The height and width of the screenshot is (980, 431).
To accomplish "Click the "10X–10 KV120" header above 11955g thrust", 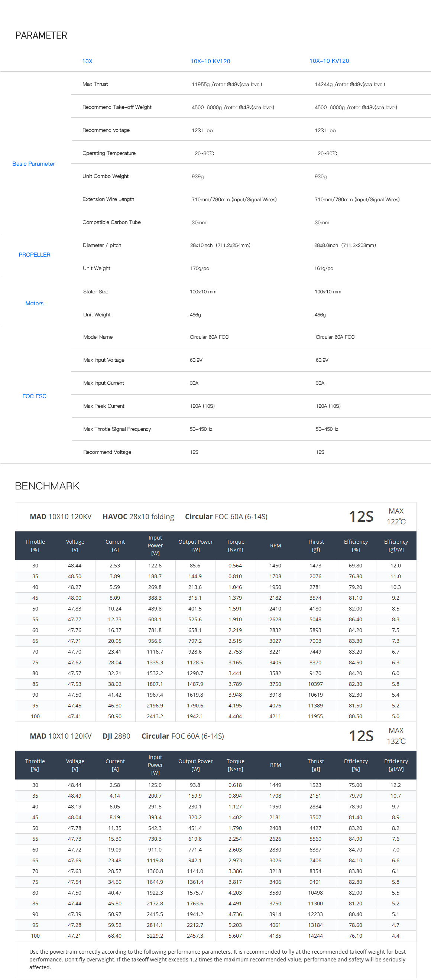I will [x=210, y=61].
